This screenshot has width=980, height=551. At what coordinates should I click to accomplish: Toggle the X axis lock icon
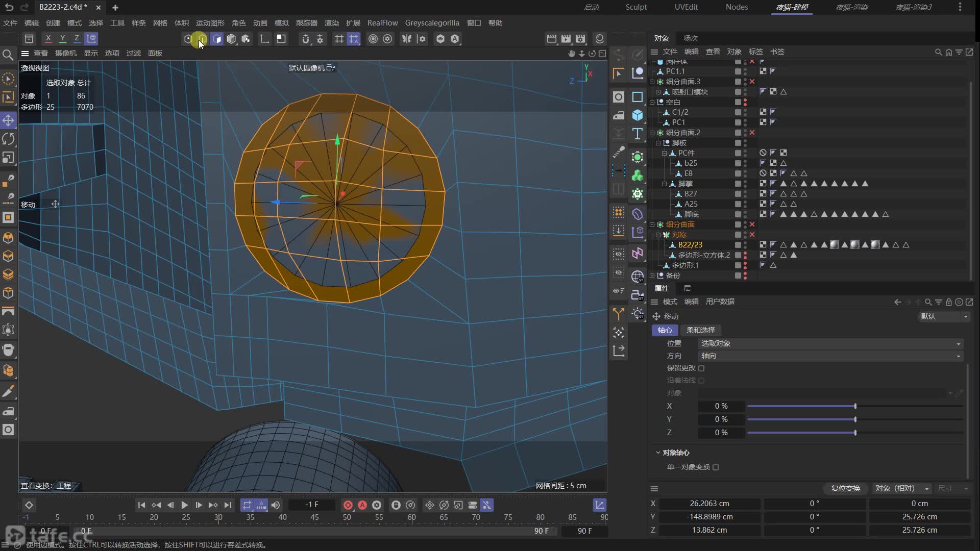point(48,38)
